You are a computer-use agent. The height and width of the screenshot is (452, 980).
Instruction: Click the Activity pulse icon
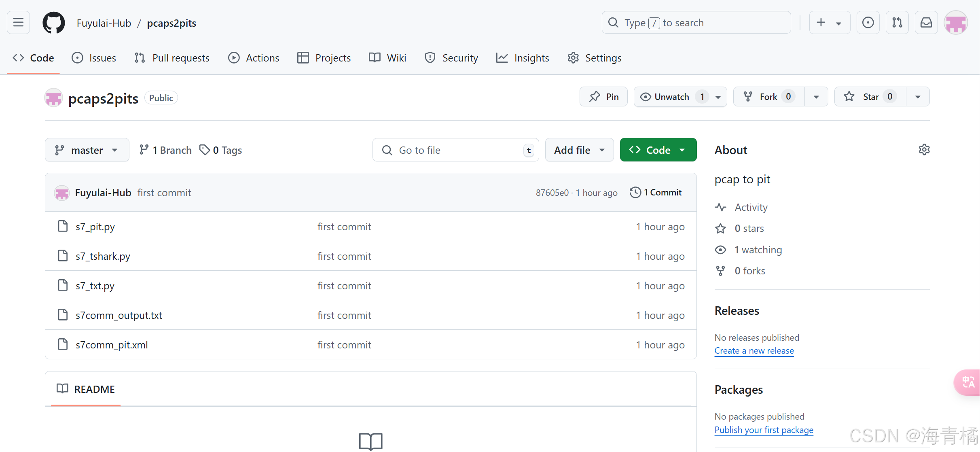(x=720, y=207)
